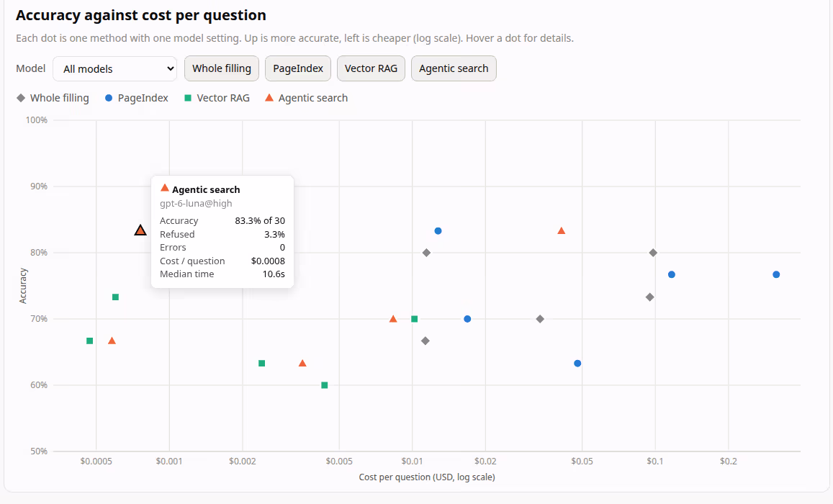This screenshot has height=504, width=833.
Task: Click the "Model" label beside the dropdown
Action: 31,68
